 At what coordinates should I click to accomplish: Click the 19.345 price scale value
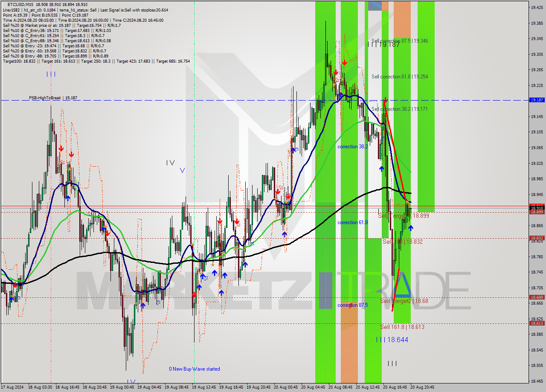537,38
